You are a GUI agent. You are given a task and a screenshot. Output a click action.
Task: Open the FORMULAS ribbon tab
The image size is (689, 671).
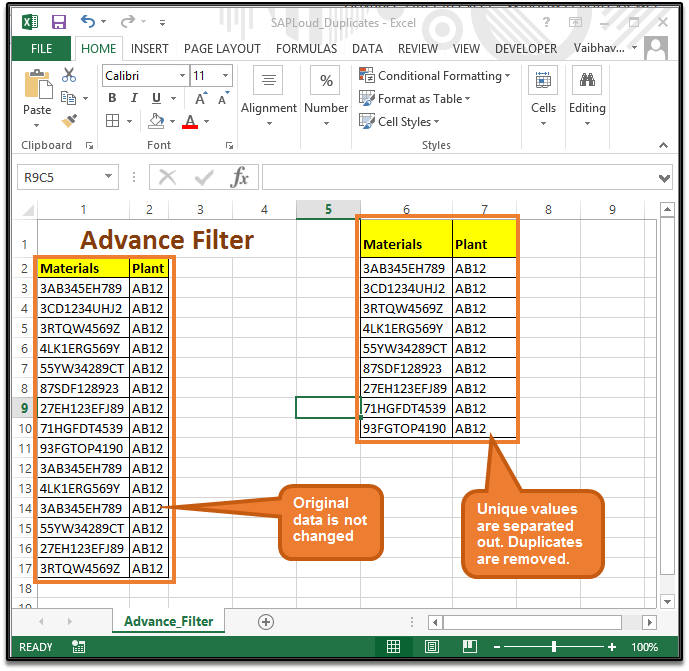pos(306,48)
